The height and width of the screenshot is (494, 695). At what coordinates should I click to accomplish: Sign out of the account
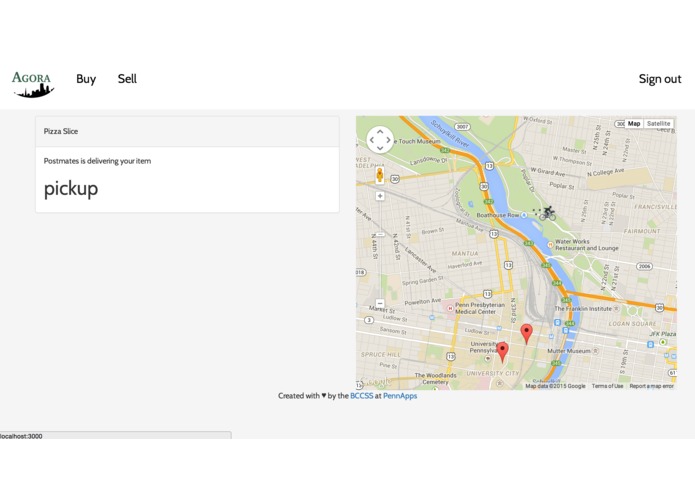(x=660, y=79)
